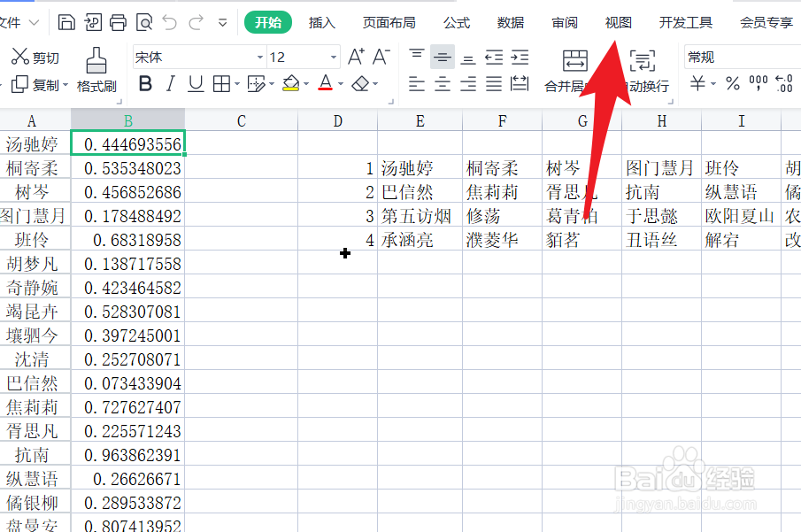Image resolution: width=801 pixels, height=532 pixels.
Task: Toggle bold formatting
Action: [x=146, y=81]
